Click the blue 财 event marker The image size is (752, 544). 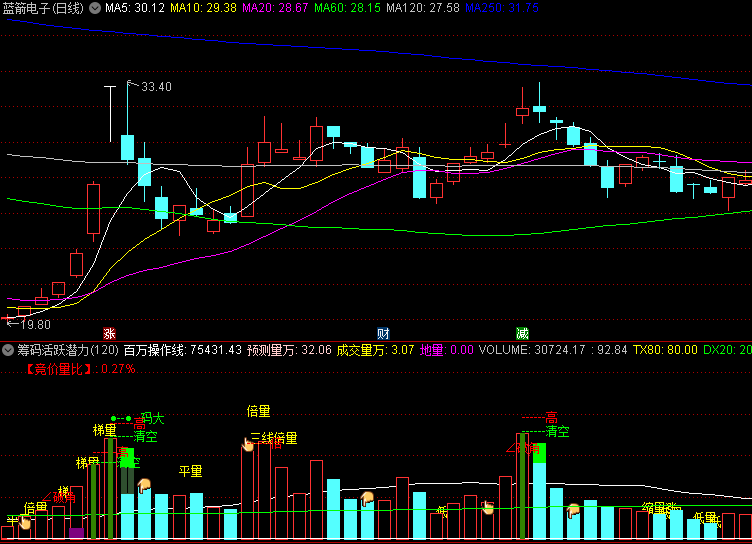pyautogui.click(x=383, y=333)
